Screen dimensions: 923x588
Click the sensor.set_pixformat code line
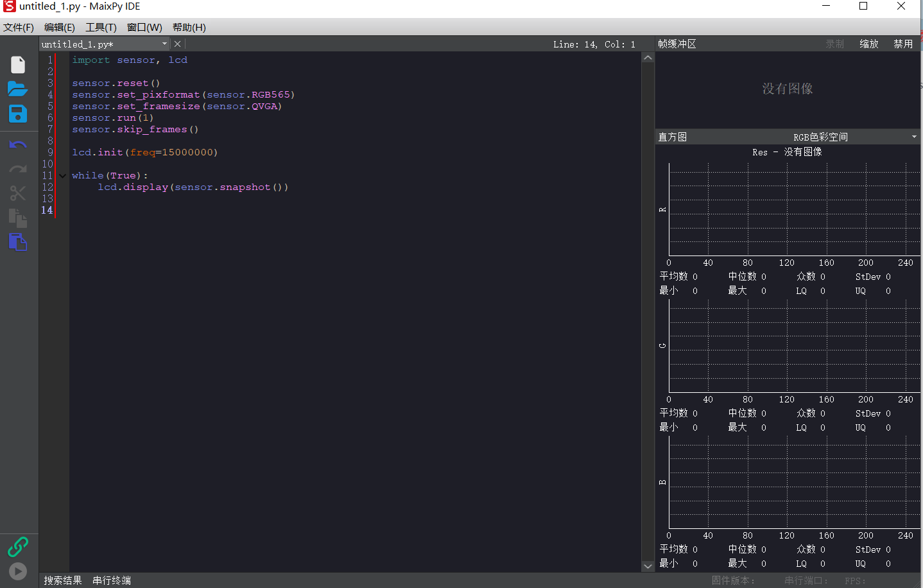pos(184,95)
